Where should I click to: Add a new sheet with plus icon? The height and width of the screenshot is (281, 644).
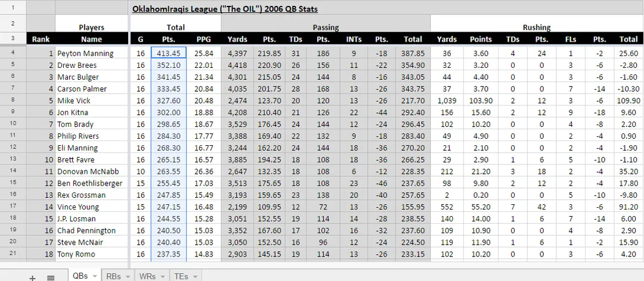(x=32, y=277)
